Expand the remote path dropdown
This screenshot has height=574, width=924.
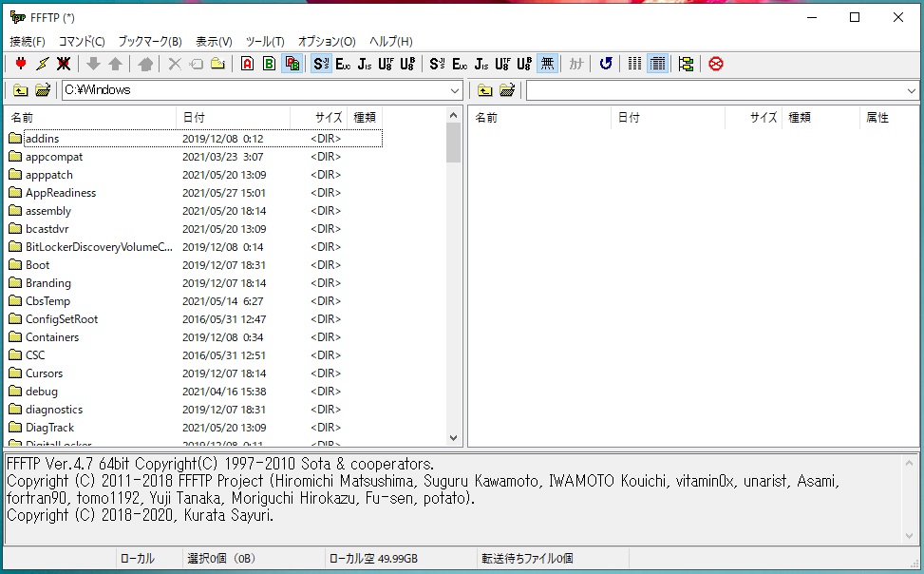[912, 90]
